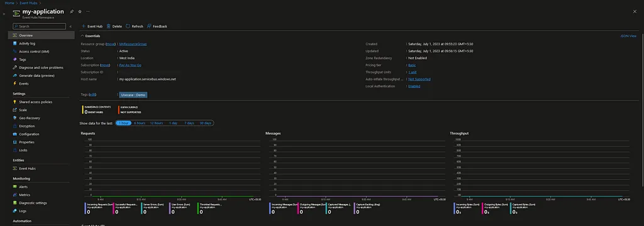This screenshot has height=226, width=644.
Task: Go to the Home breadcrumb
Action: [9, 3]
